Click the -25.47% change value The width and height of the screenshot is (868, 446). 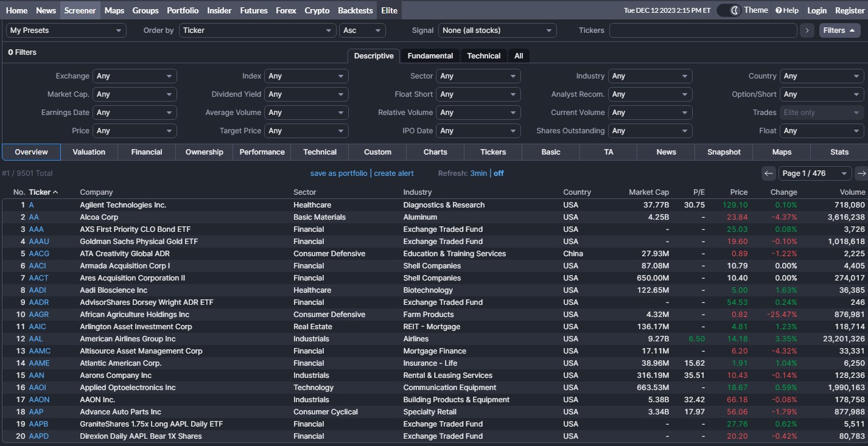(782, 315)
